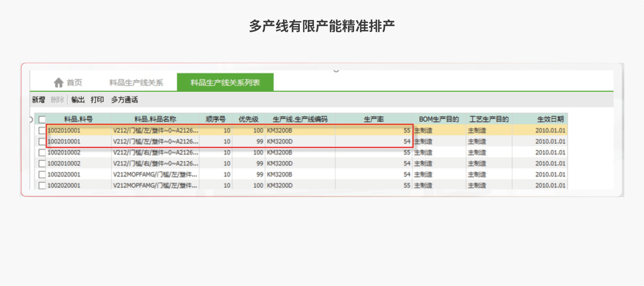Screen dimensions: 644x286
Task: Switch to the 料品生产线关系 tab
Action: [136, 82]
